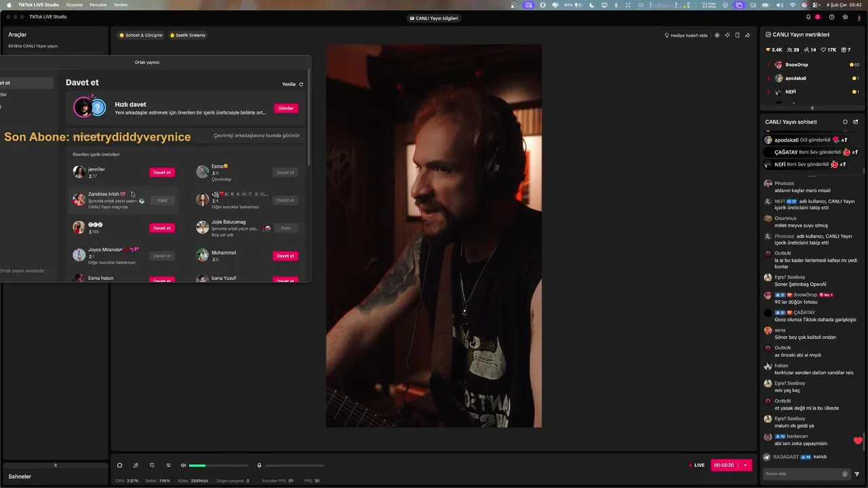Image resolution: width=868 pixels, height=488 pixels.
Task: Click Hediye hedefi ekle button
Action: (686, 35)
